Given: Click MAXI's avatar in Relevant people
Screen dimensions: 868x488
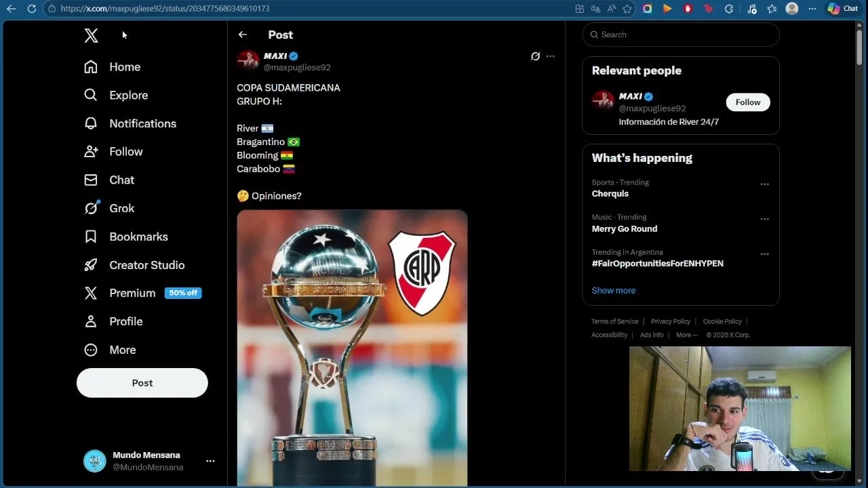Looking at the screenshot, I should pyautogui.click(x=603, y=102).
